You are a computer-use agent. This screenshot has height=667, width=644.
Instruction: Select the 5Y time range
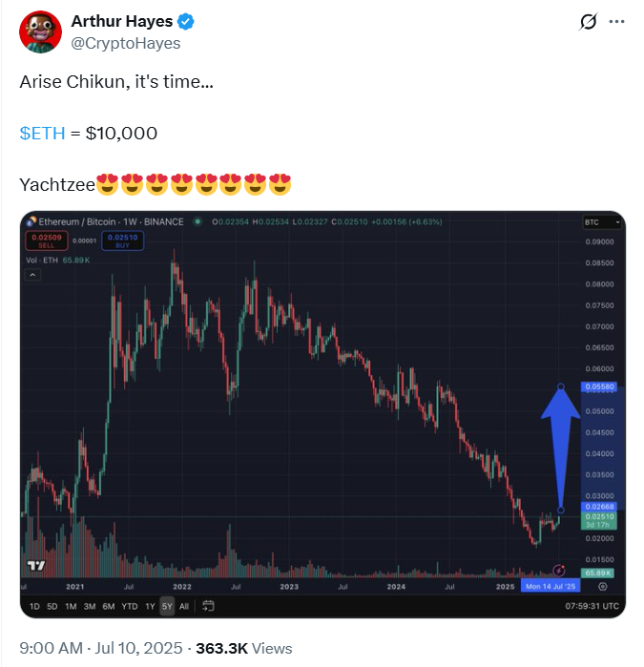[167, 606]
